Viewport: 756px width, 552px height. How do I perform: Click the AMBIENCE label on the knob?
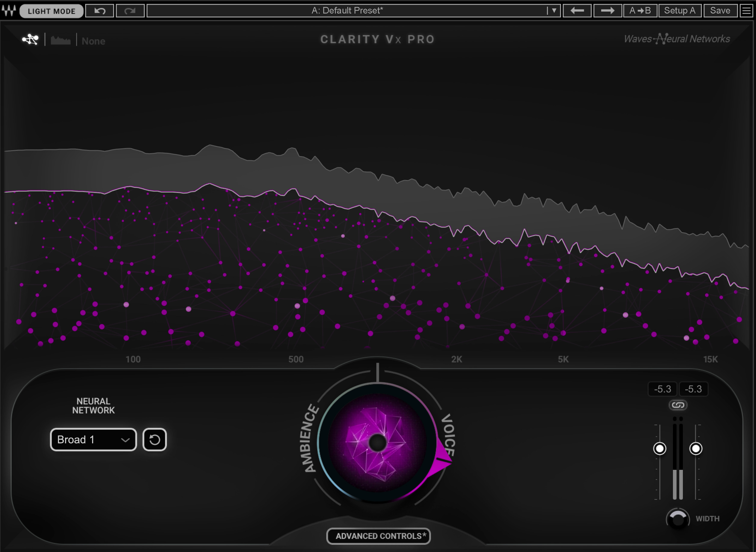tap(309, 438)
